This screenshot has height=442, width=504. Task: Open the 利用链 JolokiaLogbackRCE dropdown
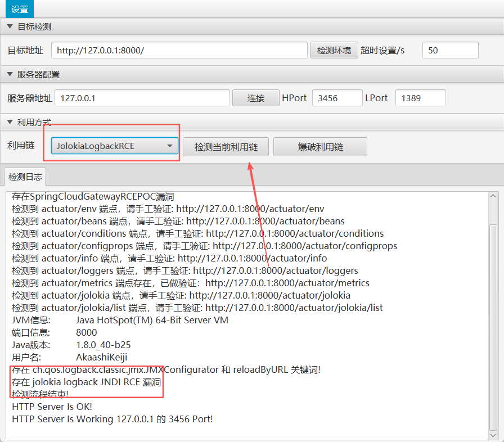coord(115,146)
